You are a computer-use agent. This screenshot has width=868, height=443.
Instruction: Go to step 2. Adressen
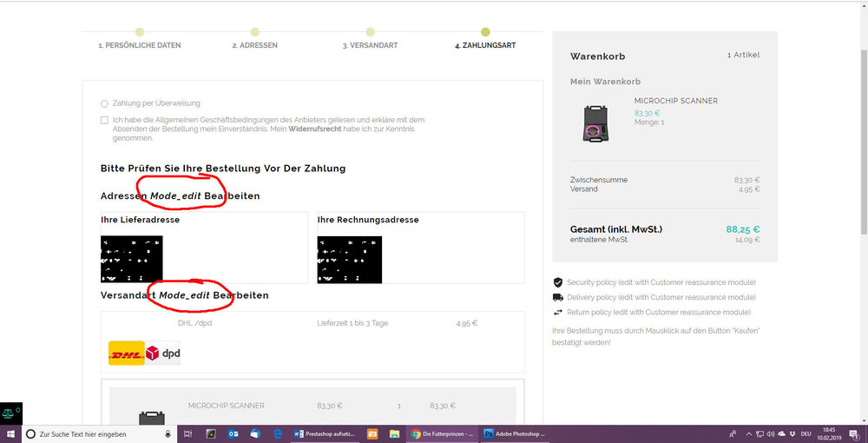point(254,45)
